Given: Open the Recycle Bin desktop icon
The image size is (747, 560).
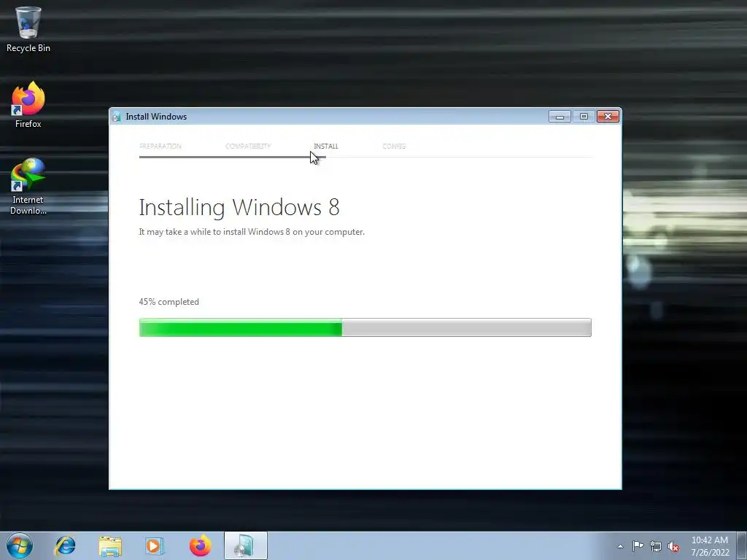Looking at the screenshot, I should [x=28, y=28].
